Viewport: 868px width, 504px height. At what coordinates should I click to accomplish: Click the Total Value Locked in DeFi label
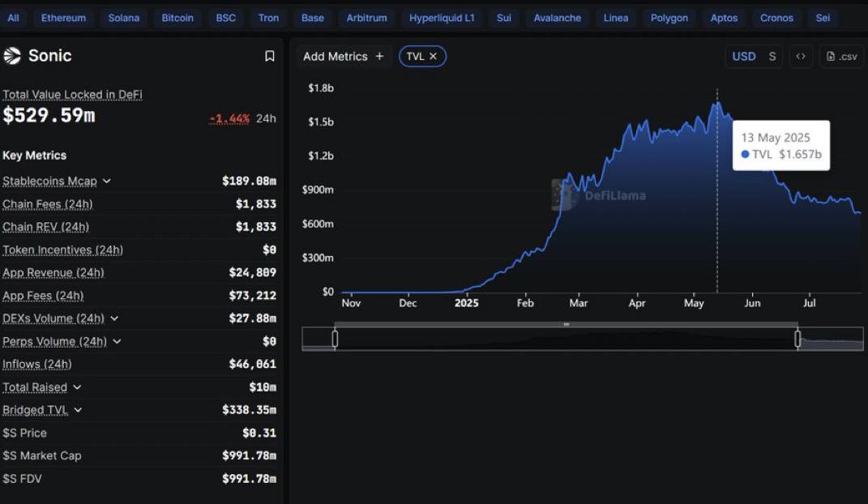[x=72, y=95]
